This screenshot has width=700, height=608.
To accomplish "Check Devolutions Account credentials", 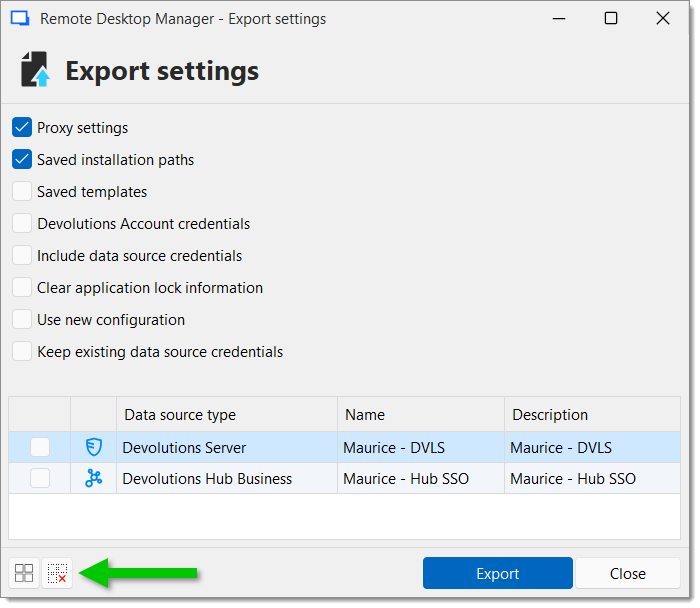I will click(22, 224).
